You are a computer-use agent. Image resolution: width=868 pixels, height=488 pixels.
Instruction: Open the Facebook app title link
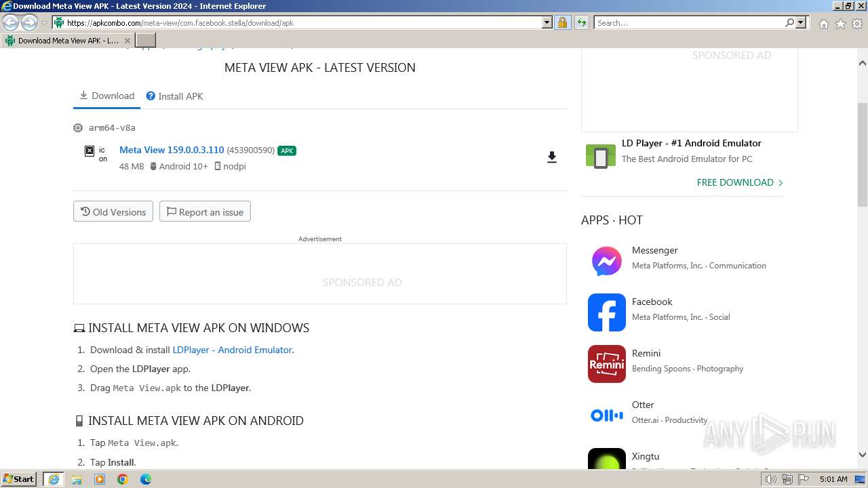click(652, 302)
